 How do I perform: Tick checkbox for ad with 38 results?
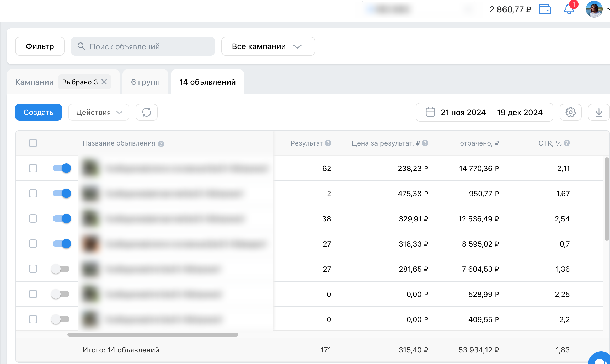(x=33, y=218)
